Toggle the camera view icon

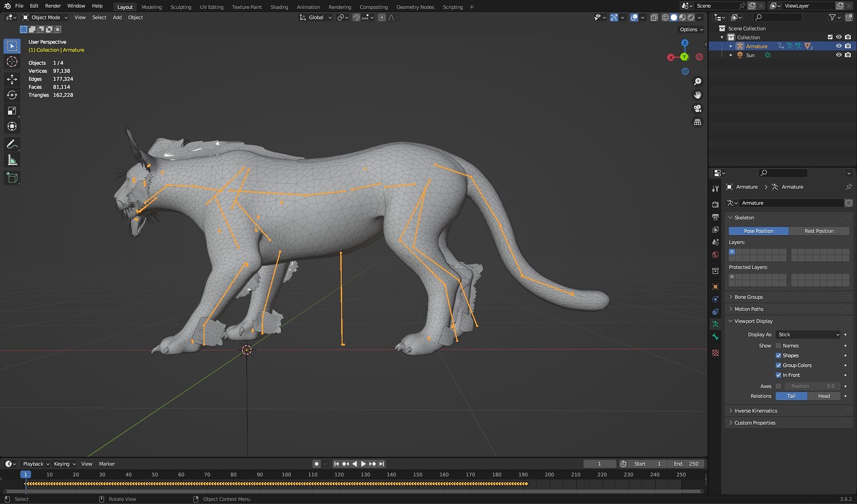click(698, 108)
